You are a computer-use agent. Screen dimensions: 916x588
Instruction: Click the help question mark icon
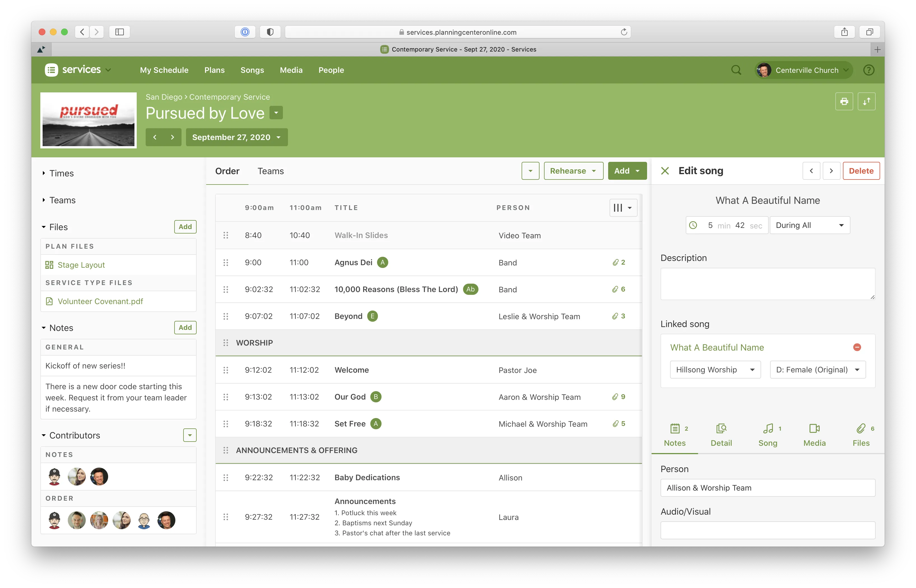pyautogui.click(x=869, y=70)
